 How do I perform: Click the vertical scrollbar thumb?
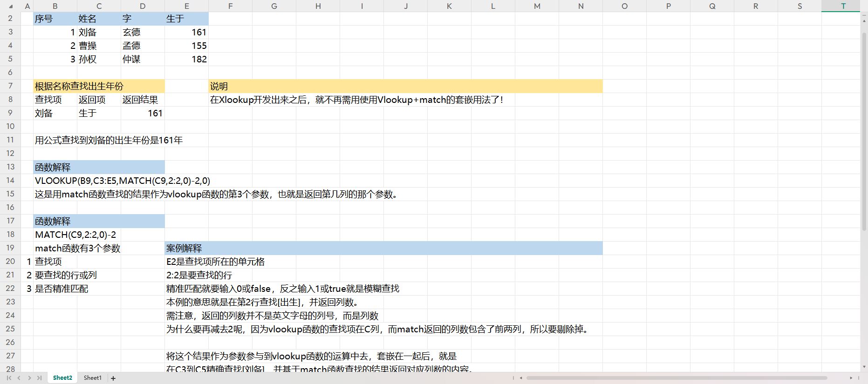[x=864, y=130]
